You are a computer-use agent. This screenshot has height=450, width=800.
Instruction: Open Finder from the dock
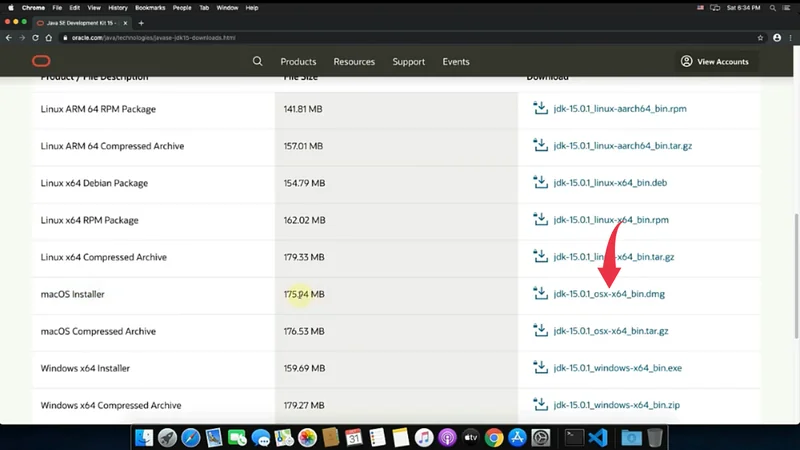point(144,437)
